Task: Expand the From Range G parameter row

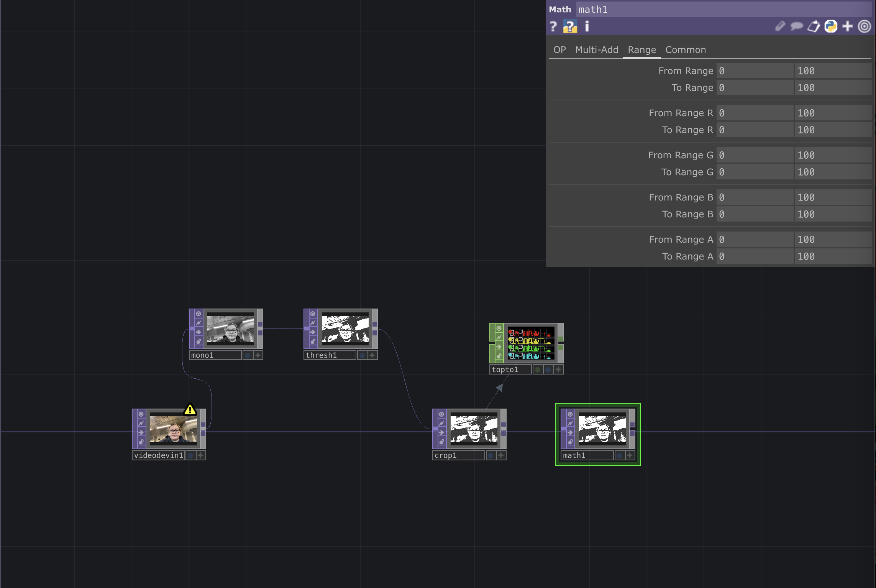Action: pos(681,155)
